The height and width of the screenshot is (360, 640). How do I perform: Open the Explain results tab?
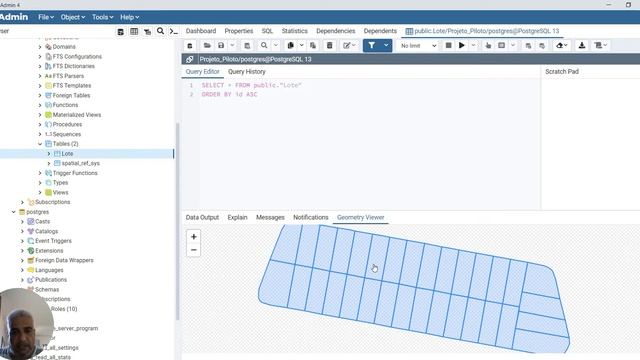tap(238, 217)
